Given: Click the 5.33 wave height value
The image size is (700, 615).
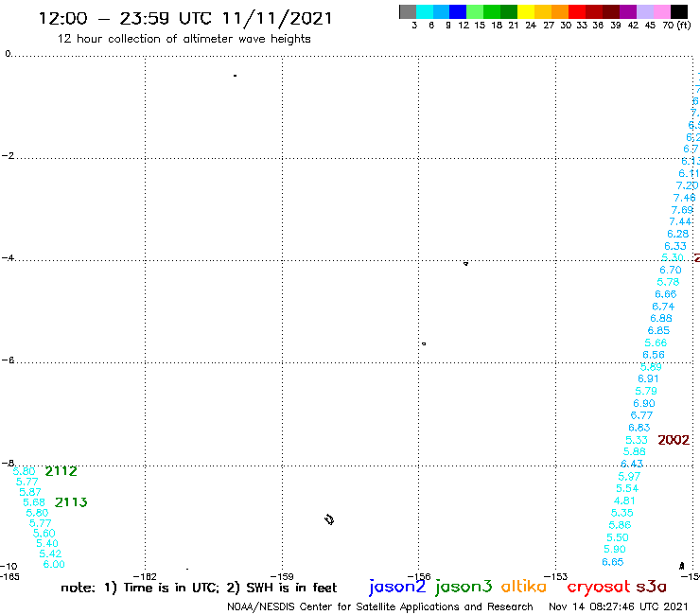Looking at the screenshot, I should [637, 440].
